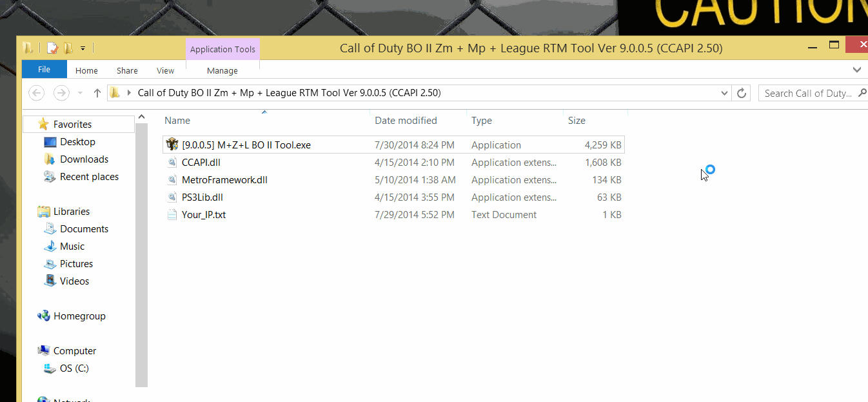The width and height of the screenshot is (868, 402).
Task: Open Recent places in navigation pane
Action: click(89, 177)
